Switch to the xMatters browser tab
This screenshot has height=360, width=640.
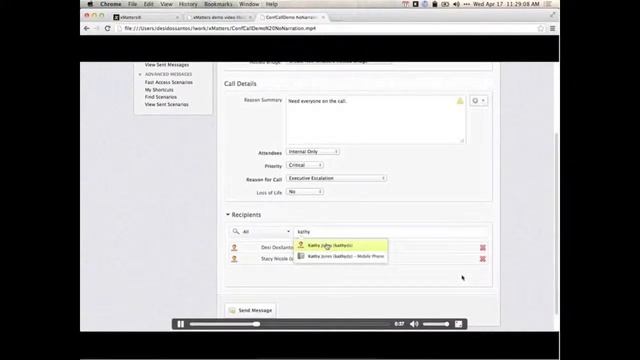pos(145,17)
